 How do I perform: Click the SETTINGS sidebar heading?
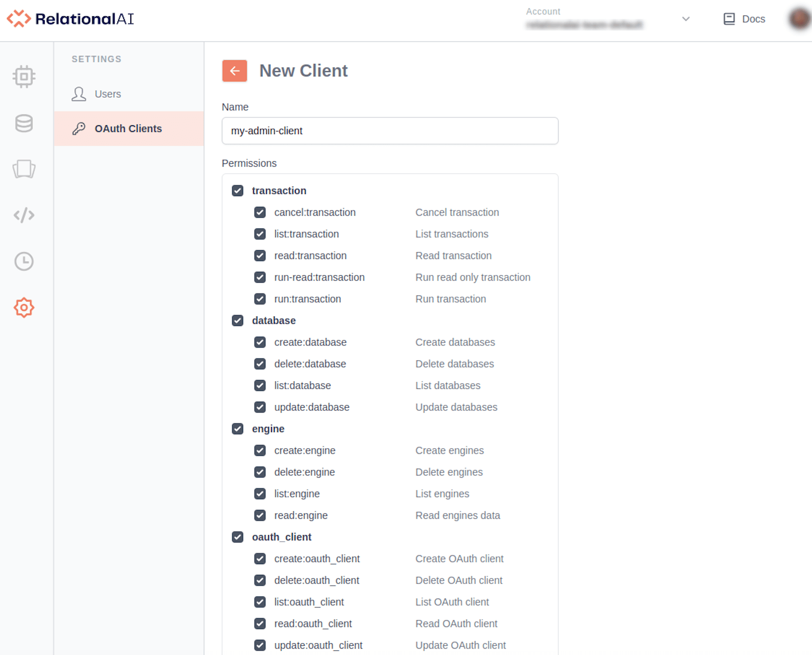tap(96, 59)
